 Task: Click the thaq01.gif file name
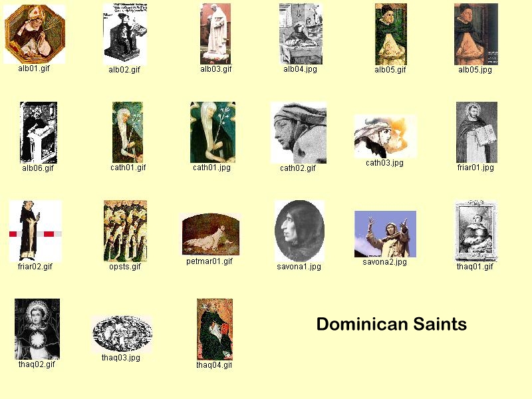pyautogui.click(x=475, y=267)
